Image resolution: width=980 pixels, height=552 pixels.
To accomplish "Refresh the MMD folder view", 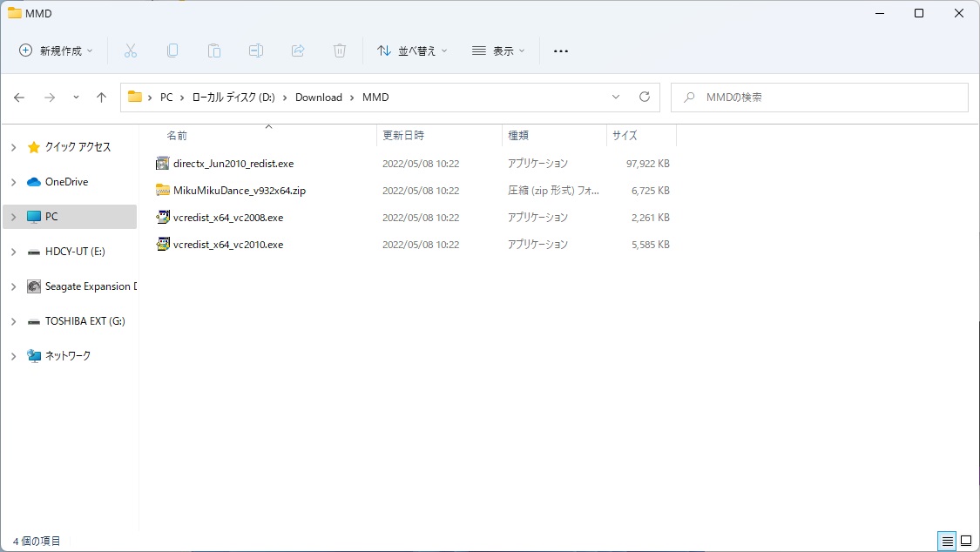I will [645, 97].
